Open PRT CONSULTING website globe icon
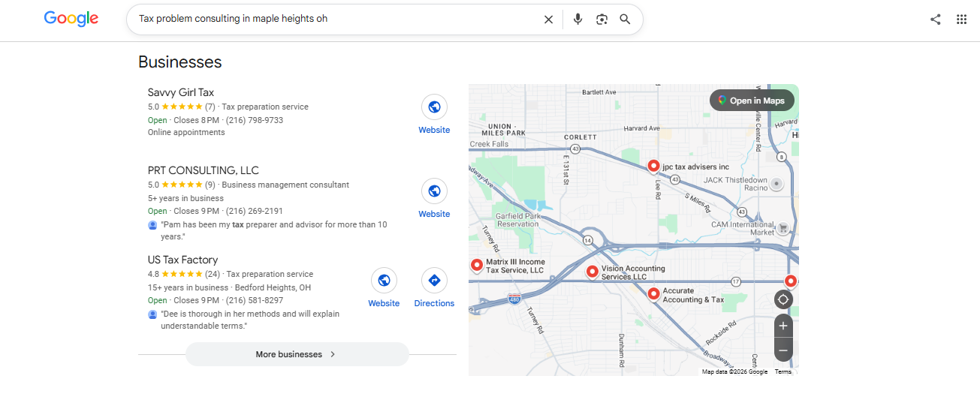The height and width of the screenshot is (397, 980). (x=434, y=191)
